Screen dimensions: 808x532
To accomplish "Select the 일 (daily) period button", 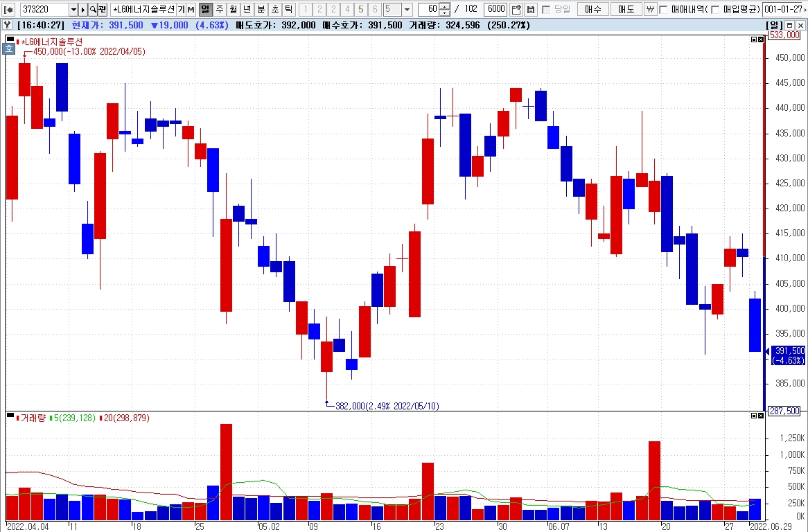I will pos(205,9).
